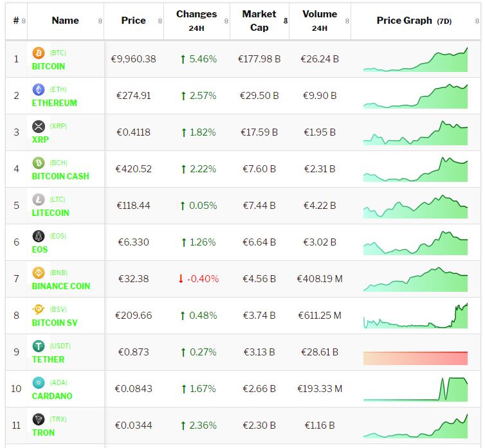Image resolution: width=485 pixels, height=448 pixels.
Task: Sort by Volume 24H column header
Action: tap(319, 21)
